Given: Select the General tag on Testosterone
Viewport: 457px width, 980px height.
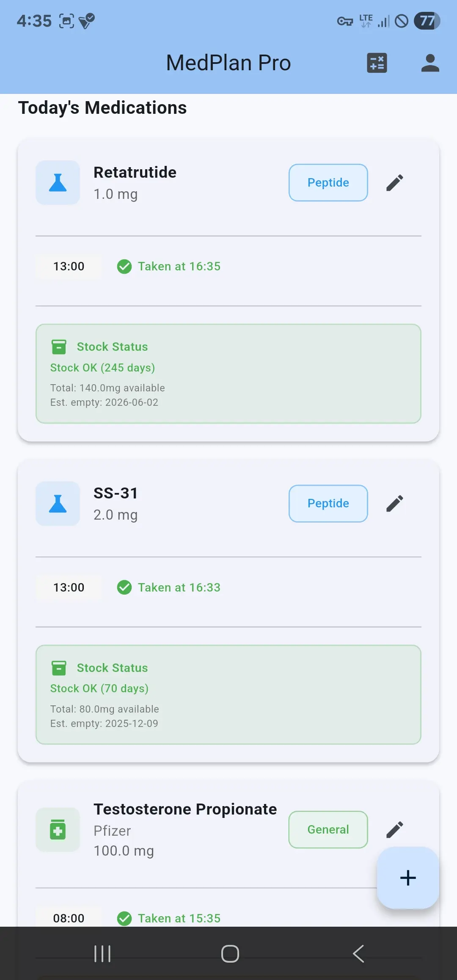Looking at the screenshot, I should click(x=328, y=830).
